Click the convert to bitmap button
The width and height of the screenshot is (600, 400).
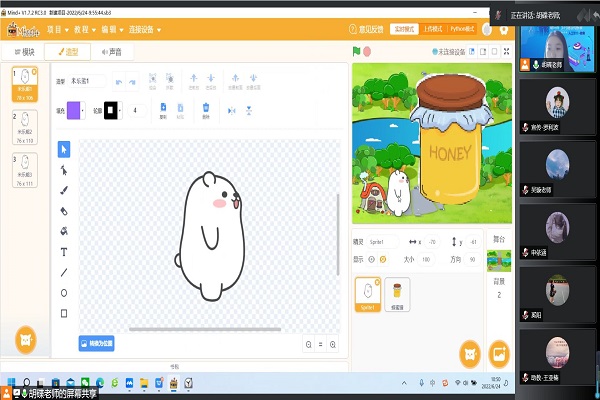pos(96,343)
